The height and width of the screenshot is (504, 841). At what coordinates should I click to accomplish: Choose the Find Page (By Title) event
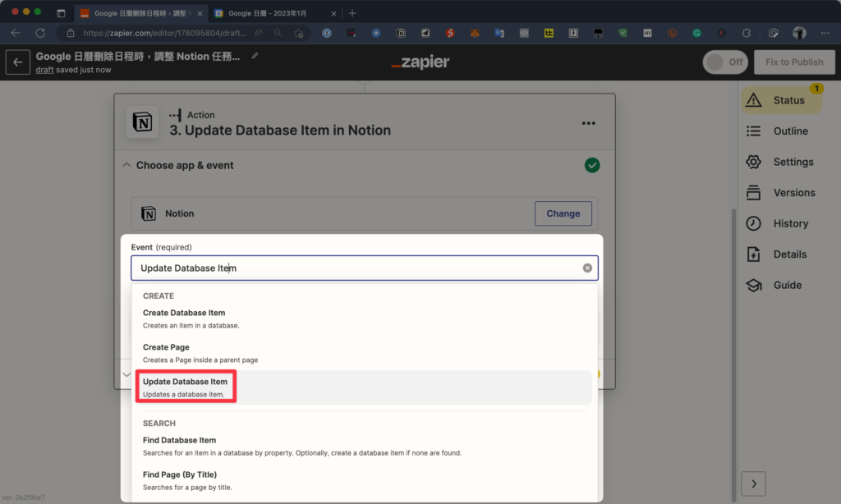364,480
